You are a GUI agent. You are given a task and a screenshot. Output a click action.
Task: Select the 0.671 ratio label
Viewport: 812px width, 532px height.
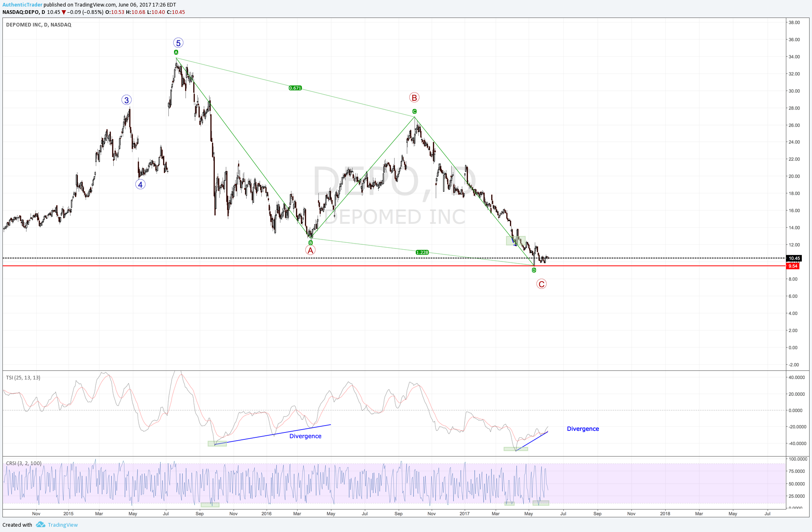pos(295,88)
